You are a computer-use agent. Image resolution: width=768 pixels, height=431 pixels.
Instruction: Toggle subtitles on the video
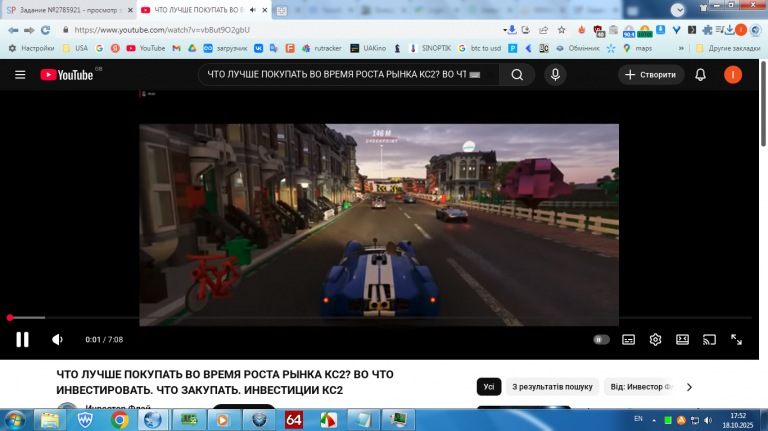pos(628,339)
